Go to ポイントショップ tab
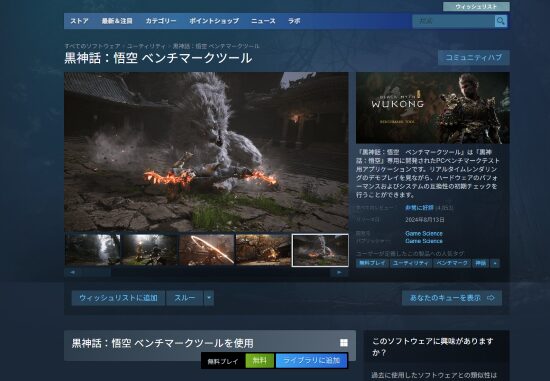The image size is (550, 381). coord(214,21)
